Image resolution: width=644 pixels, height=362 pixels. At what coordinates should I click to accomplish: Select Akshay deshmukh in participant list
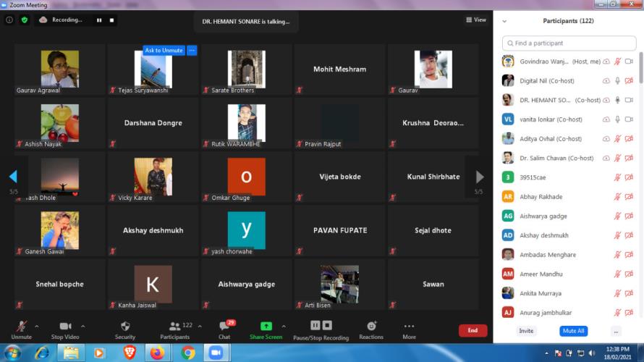click(569, 235)
